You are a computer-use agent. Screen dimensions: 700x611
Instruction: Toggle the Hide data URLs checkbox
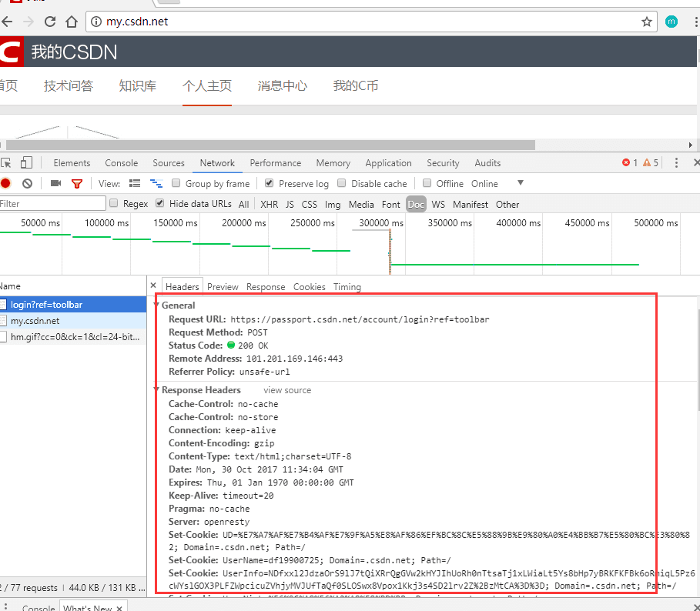pyautogui.click(x=160, y=204)
